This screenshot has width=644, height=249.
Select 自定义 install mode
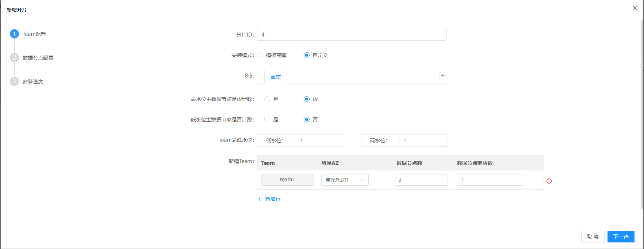click(x=307, y=55)
